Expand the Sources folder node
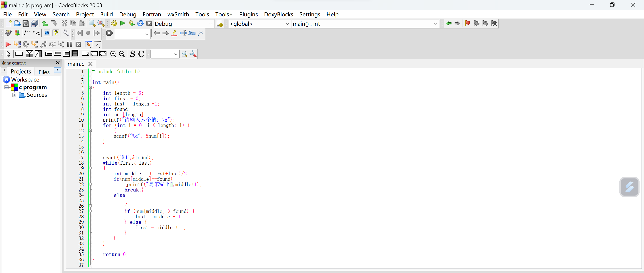The width and height of the screenshot is (644, 273). pyautogui.click(x=14, y=95)
